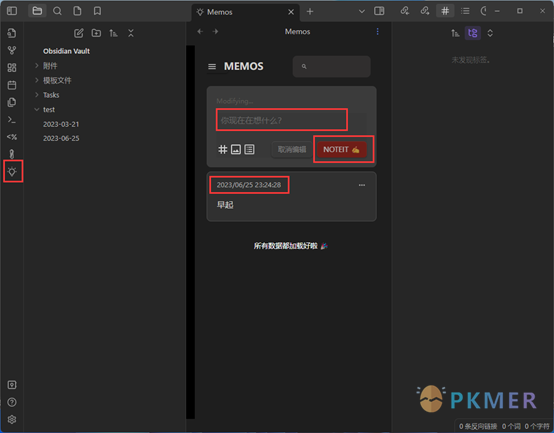
Task: Expand the Tasks folder
Action: click(x=51, y=95)
